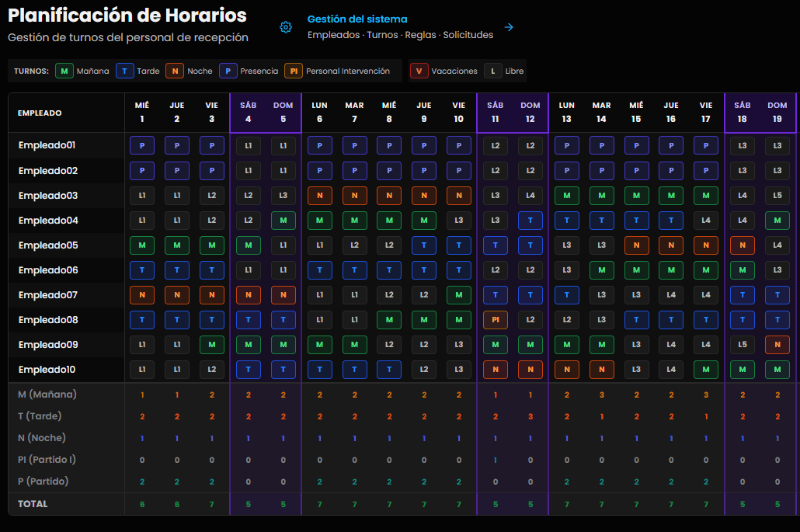Click Empleado01's L2 cell on Saturday 11
The width and height of the screenshot is (800, 532).
[496, 145]
